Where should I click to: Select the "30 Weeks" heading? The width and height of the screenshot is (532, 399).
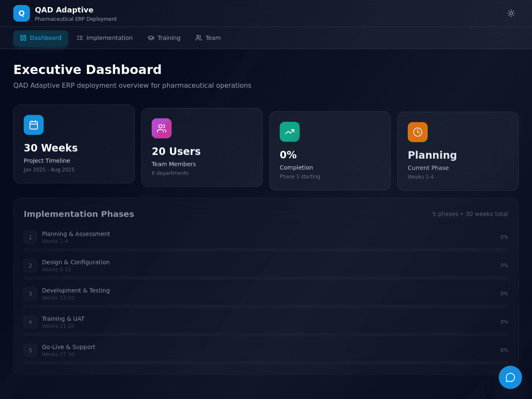[51, 148]
